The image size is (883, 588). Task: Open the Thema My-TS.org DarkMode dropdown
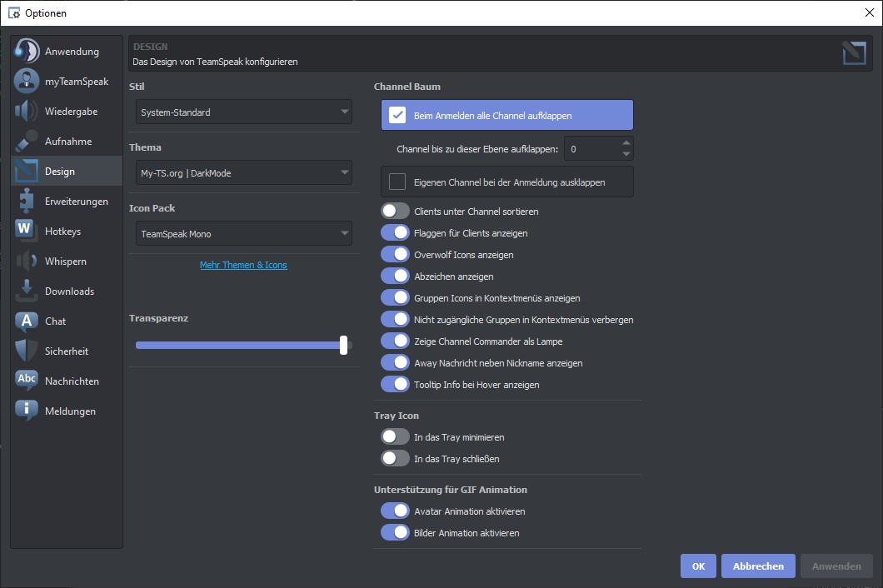(244, 173)
